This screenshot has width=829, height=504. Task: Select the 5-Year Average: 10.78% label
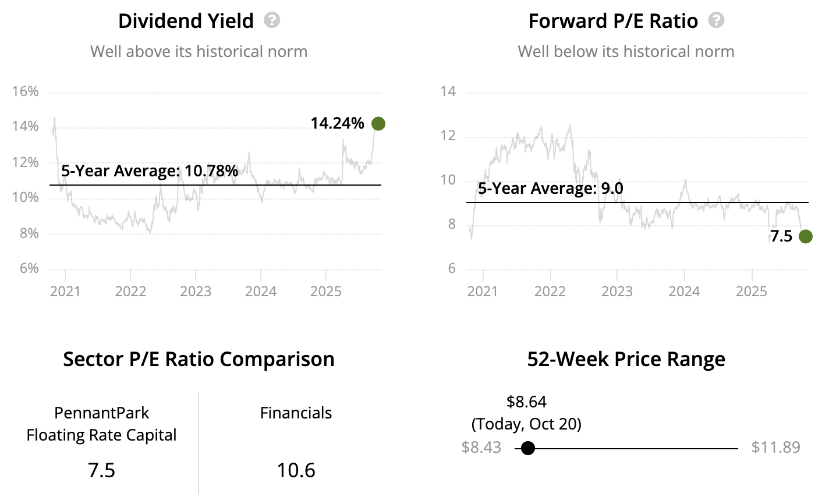pyautogui.click(x=150, y=171)
